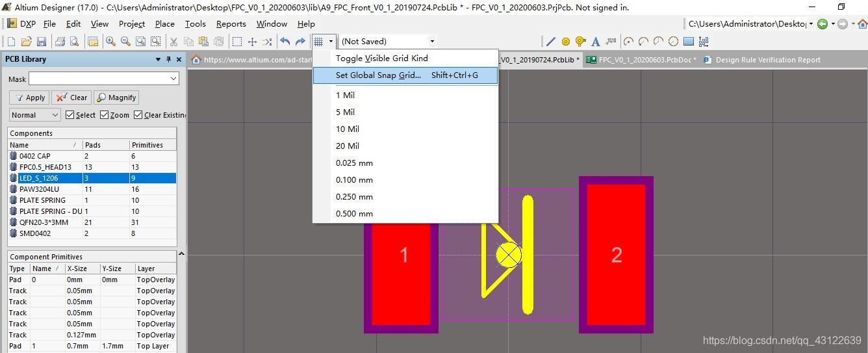Activate the Select Inside Area tool
This screenshot has height=353, width=868.
(x=237, y=42)
